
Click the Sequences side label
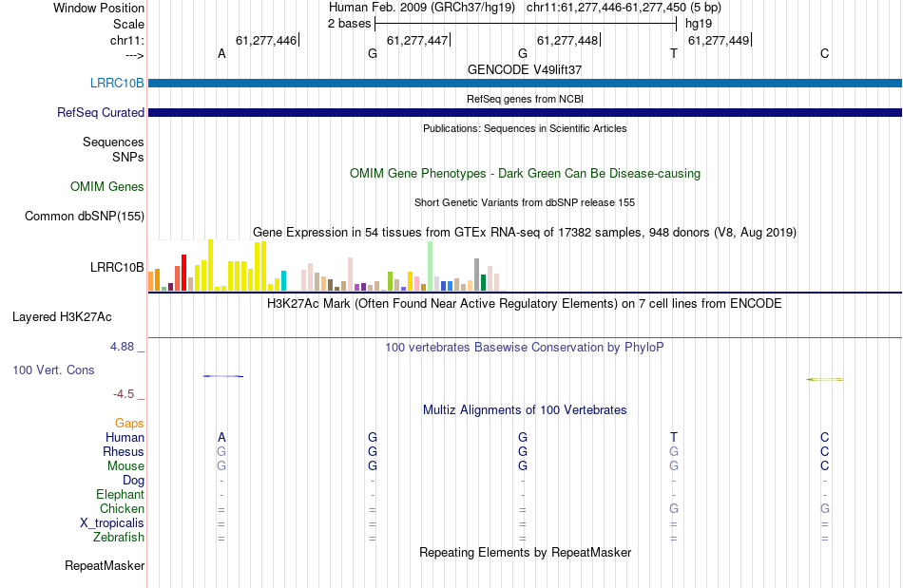click(113, 142)
